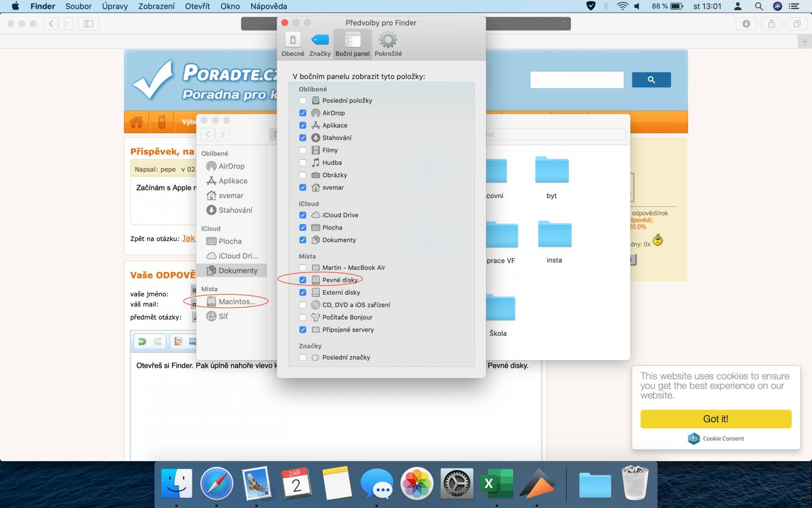This screenshot has width=812, height=508.
Task: Uncheck the Externí disky checkbox
Action: tap(303, 293)
